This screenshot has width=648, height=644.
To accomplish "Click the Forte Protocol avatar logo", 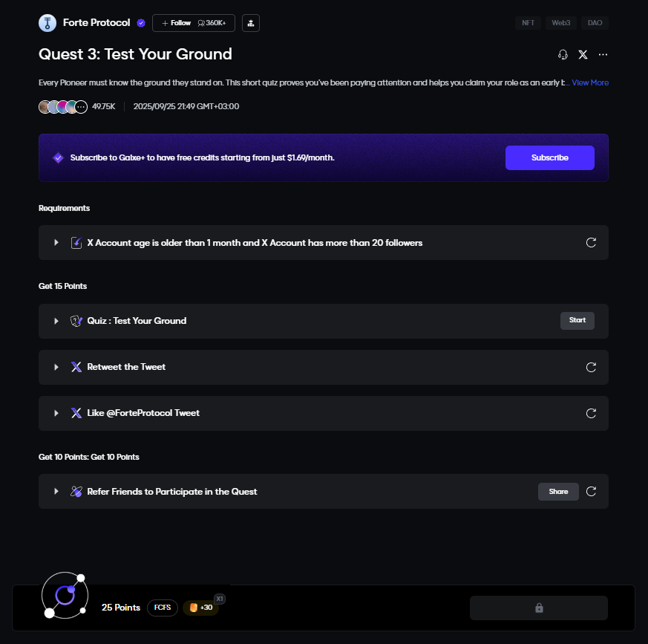I will (x=48, y=23).
